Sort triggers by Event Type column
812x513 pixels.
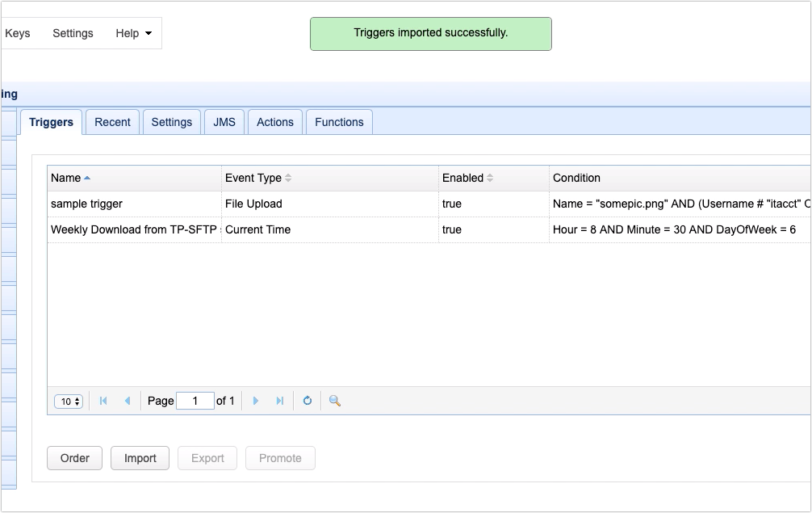(x=288, y=178)
